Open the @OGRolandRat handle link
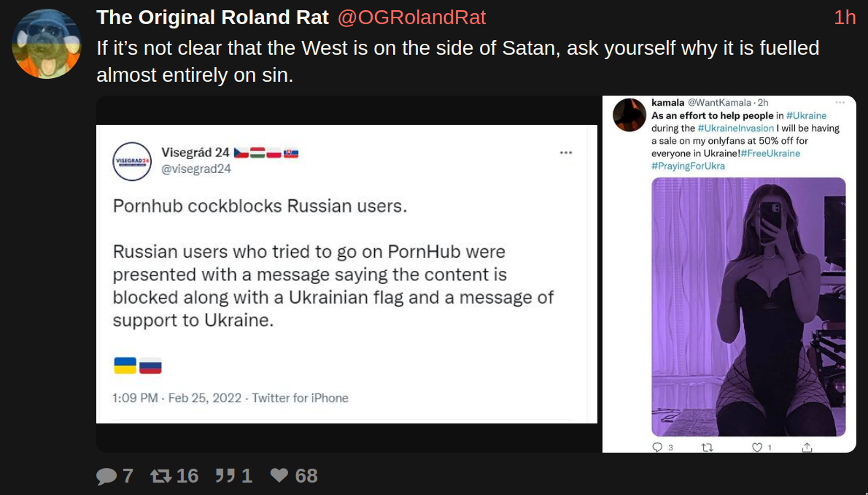 (411, 18)
